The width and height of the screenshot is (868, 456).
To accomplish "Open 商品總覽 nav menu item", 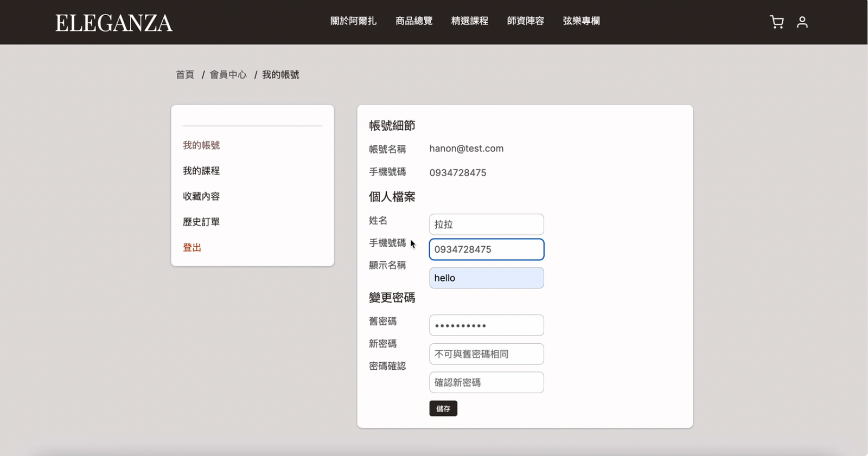I will point(414,21).
